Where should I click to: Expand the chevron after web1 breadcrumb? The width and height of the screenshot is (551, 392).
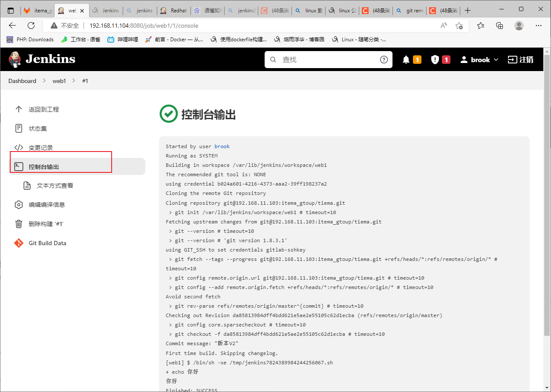tap(74, 81)
